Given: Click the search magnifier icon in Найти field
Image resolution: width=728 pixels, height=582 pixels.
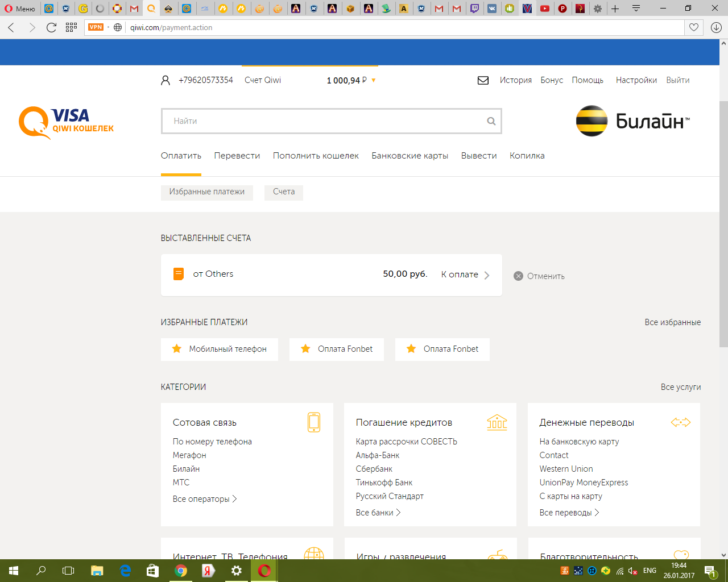Looking at the screenshot, I should coord(491,121).
